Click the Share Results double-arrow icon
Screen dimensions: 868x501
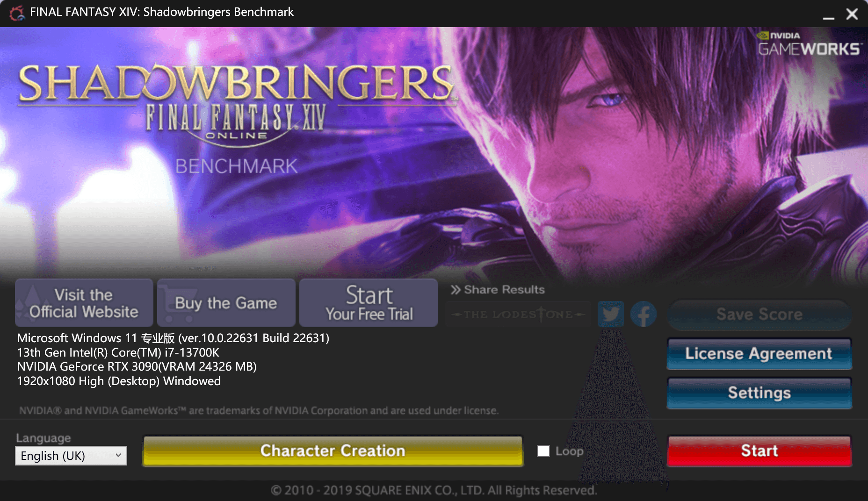(x=456, y=290)
